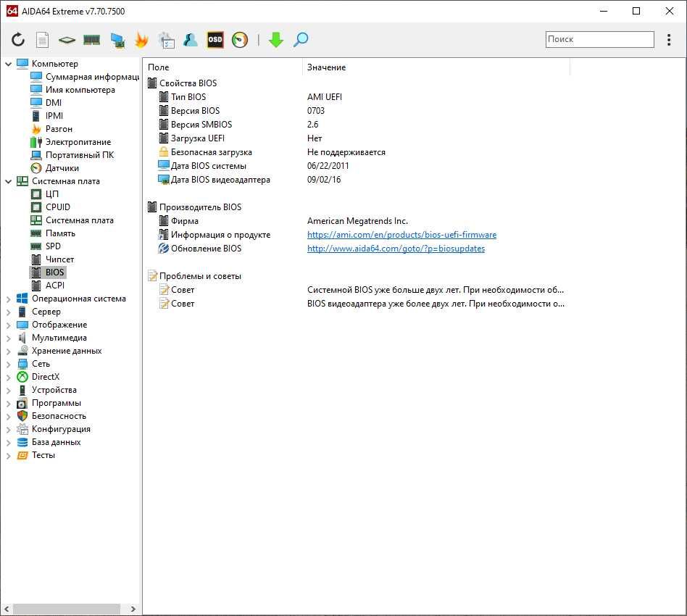This screenshot has height=616, width=687.
Task: Click the network computers toolbar icon
Action: [117, 40]
